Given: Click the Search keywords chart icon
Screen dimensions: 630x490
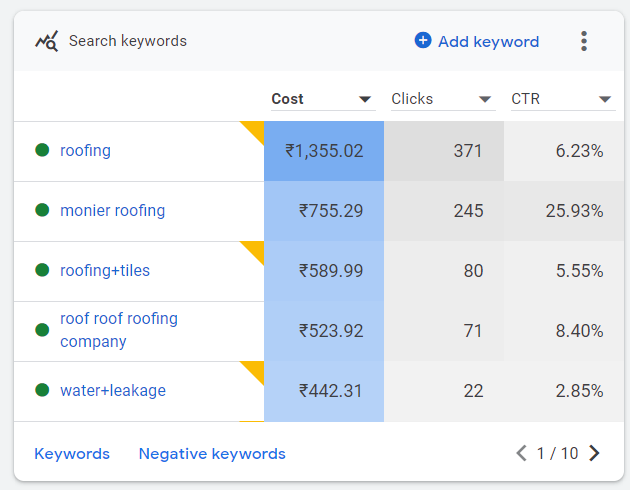Looking at the screenshot, I should 47,41.
